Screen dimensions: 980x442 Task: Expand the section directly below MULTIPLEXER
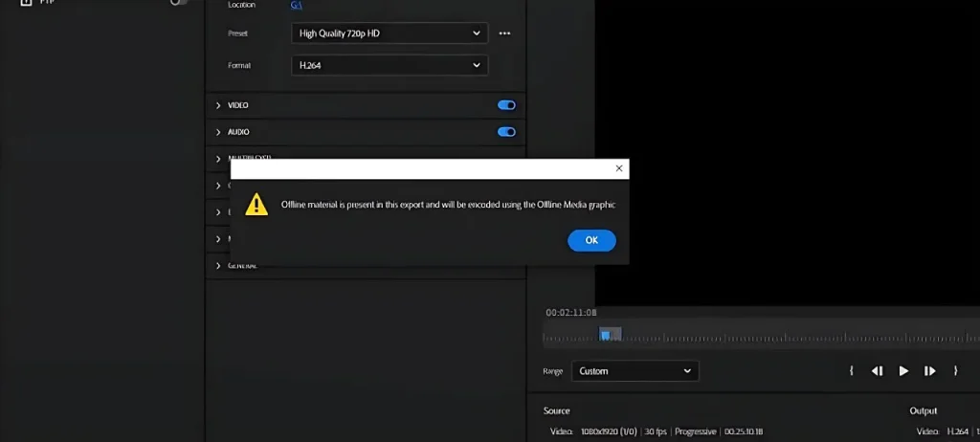click(x=218, y=186)
